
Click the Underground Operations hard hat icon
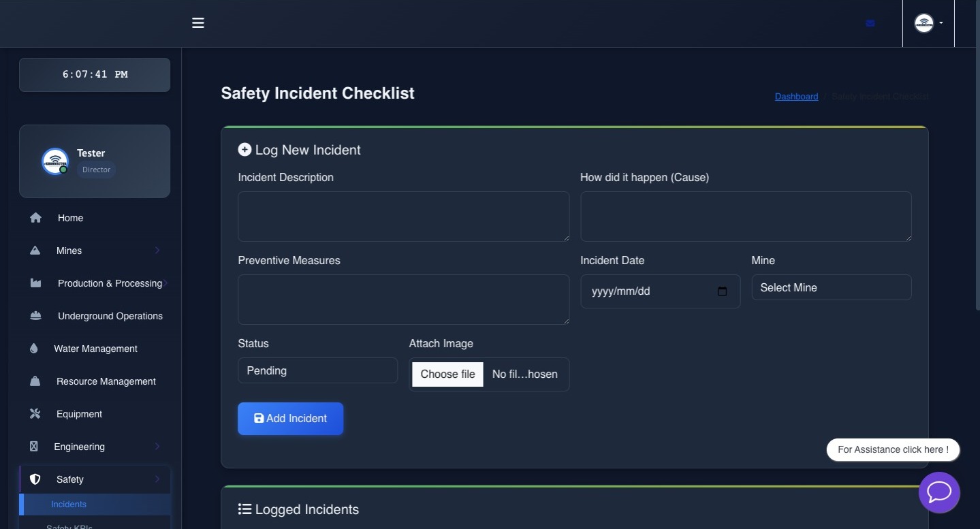[x=35, y=315]
